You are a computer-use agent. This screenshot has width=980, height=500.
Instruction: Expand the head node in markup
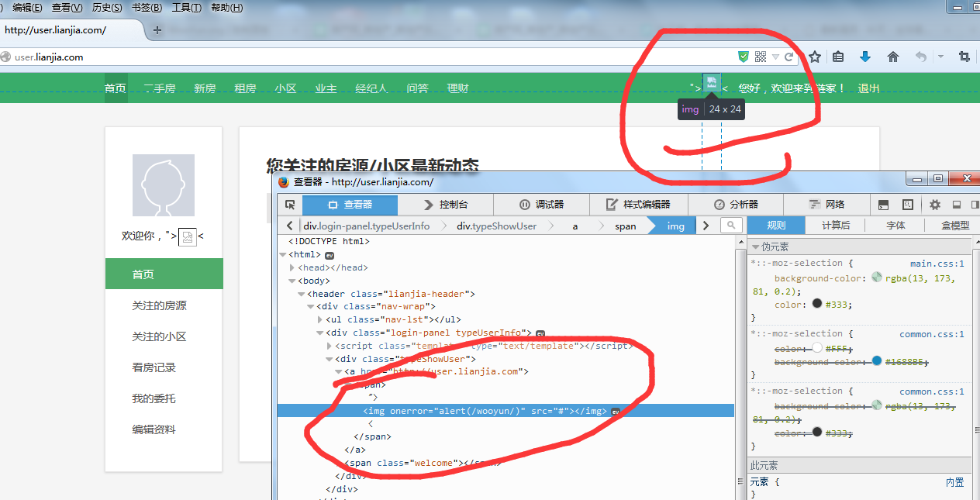click(292, 267)
